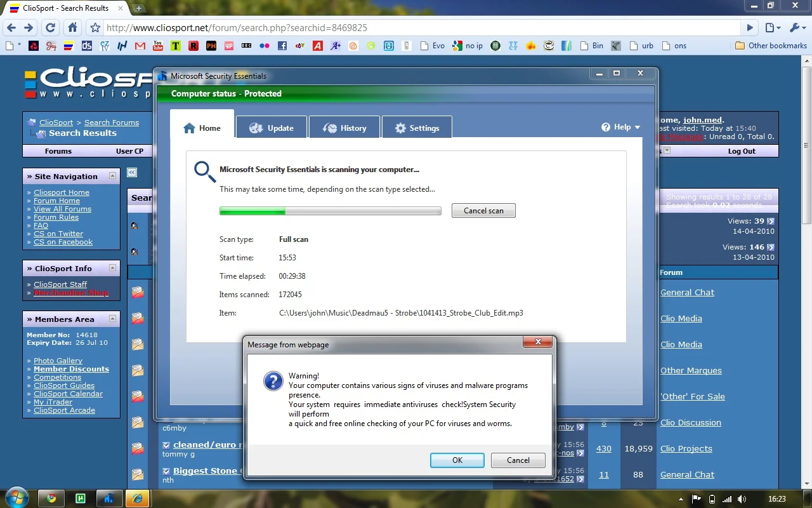The height and width of the screenshot is (508, 812).
Task: Bookmark this page with the star icon
Action: click(x=95, y=28)
